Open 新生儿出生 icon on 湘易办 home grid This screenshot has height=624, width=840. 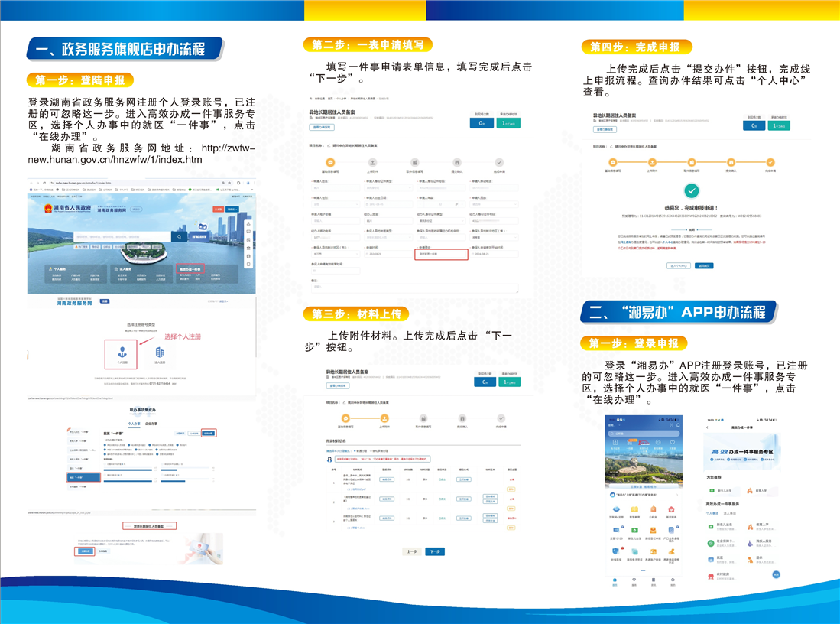tap(635, 531)
